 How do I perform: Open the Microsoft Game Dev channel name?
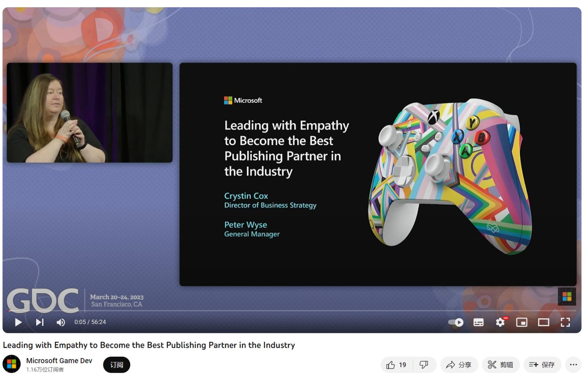[59, 361]
